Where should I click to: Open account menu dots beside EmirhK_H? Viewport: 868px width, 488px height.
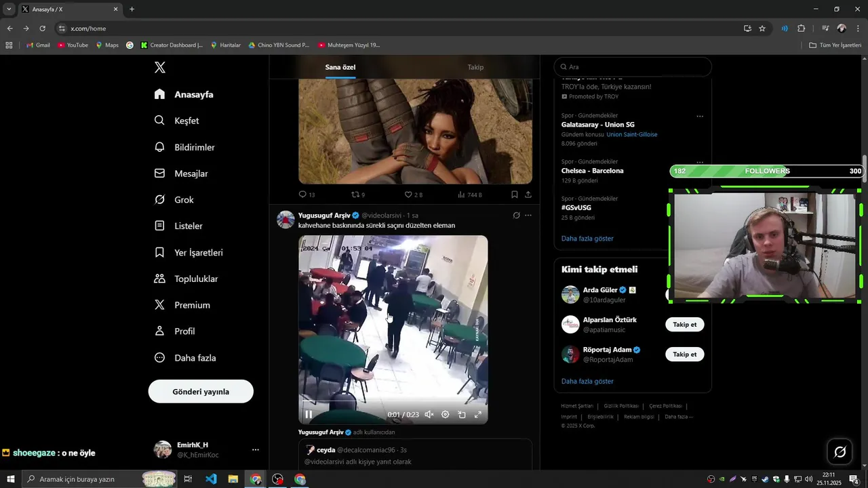256,449
